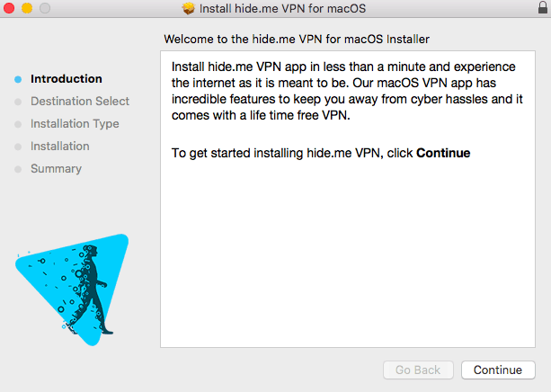Click the bold Continue word in text
551x392 pixels.
tap(443, 153)
